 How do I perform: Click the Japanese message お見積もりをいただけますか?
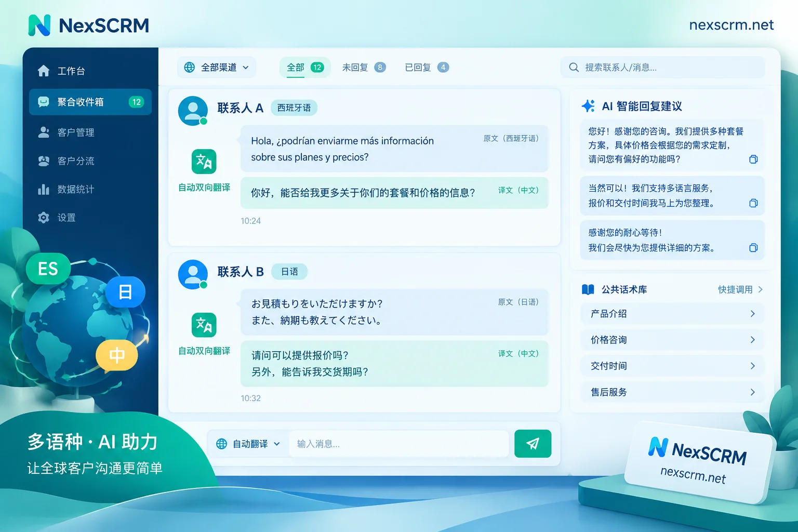coord(394,312)
